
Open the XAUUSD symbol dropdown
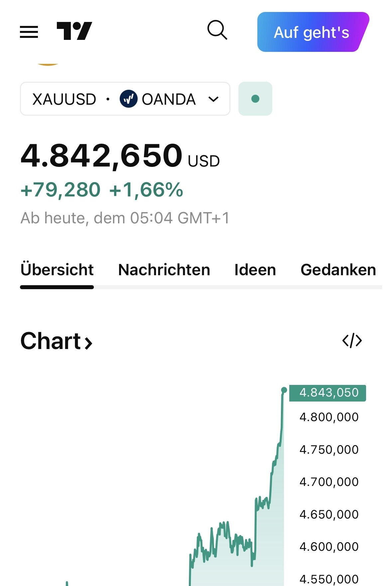65,99
